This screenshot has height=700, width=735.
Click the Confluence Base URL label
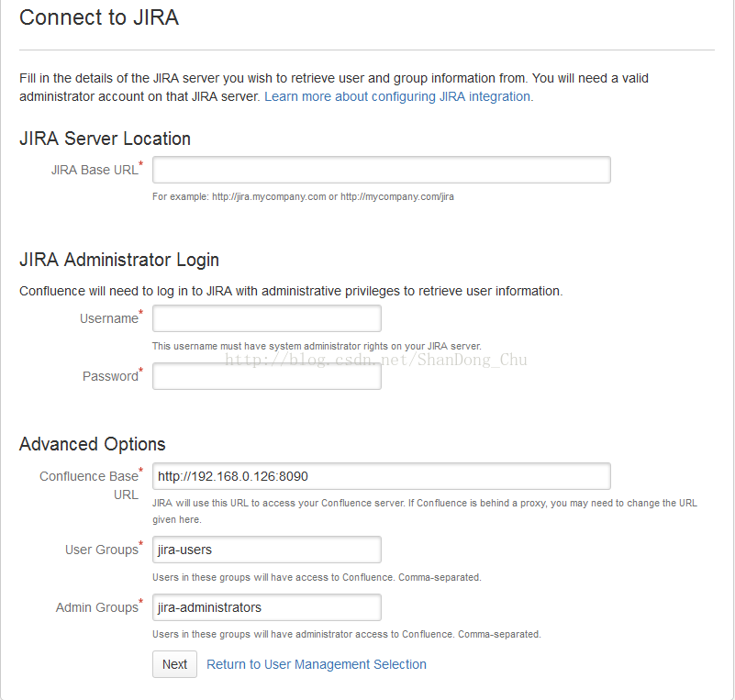pos(91,485)
